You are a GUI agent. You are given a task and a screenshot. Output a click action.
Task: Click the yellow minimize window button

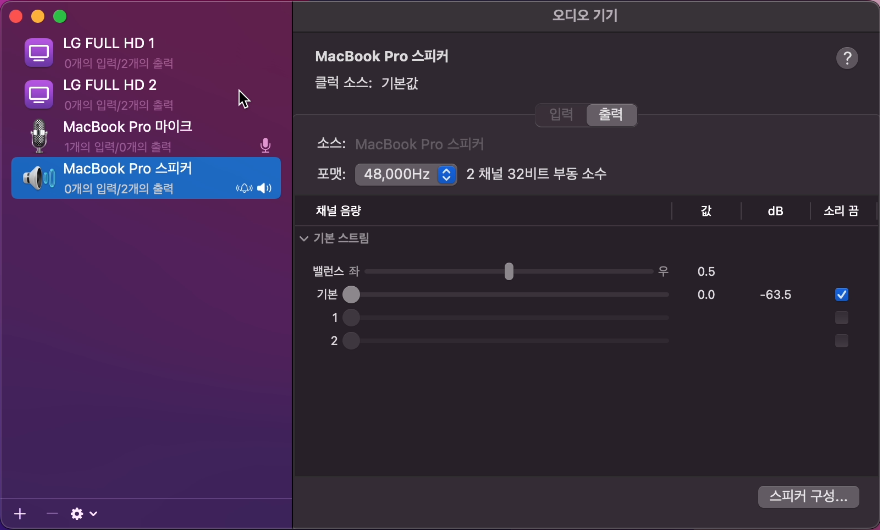pyautogui.click(x=38, y=16)
